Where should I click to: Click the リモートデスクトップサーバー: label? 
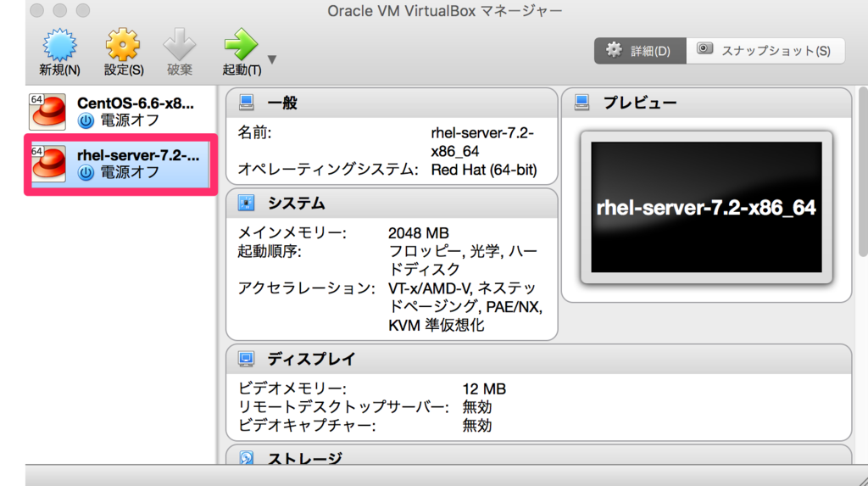pyautogui.click(x=343, y=407)
